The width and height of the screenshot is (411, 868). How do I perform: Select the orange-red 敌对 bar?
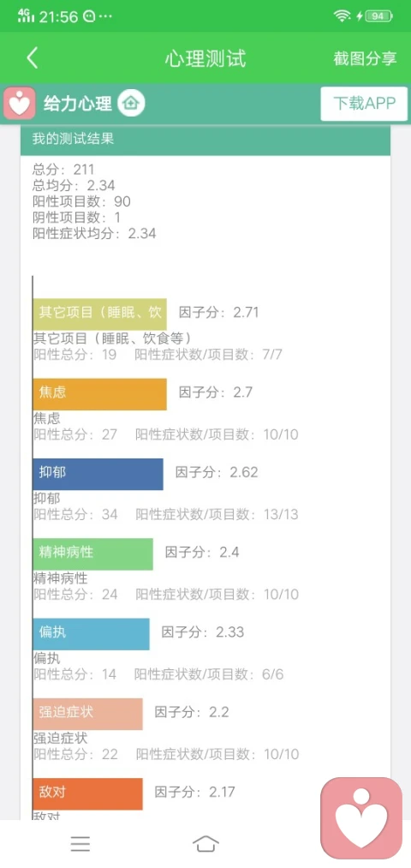click(88, 793)
